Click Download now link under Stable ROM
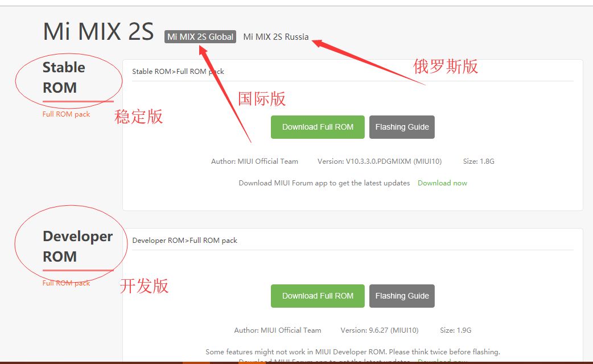593x364 pixels. click(x=442, y=183)
